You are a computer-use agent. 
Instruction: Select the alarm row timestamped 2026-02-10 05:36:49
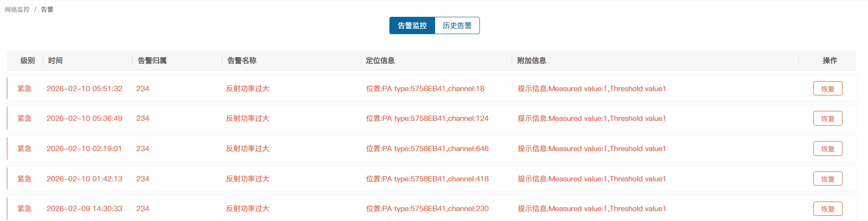tap(84, 118)
